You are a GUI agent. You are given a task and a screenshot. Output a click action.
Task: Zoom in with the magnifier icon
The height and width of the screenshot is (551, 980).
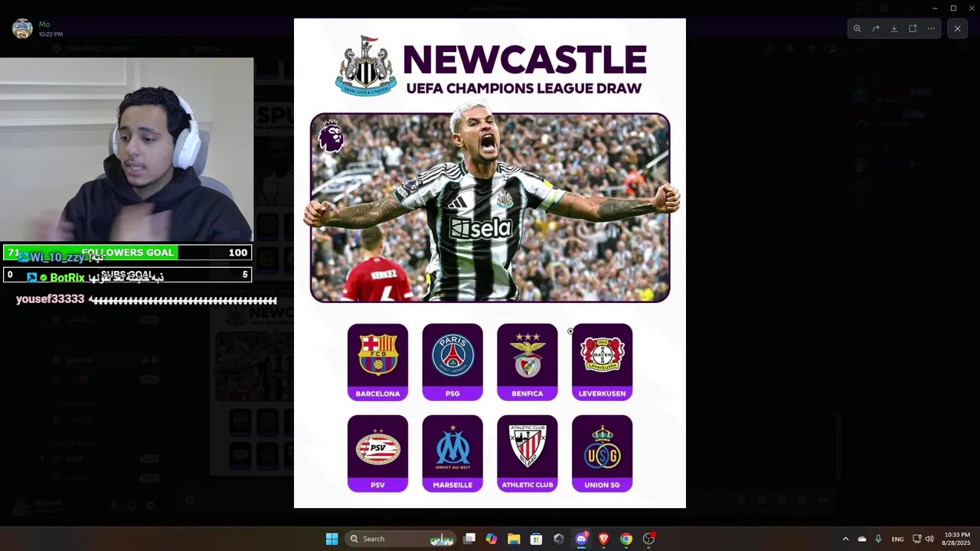coord(857,28)
